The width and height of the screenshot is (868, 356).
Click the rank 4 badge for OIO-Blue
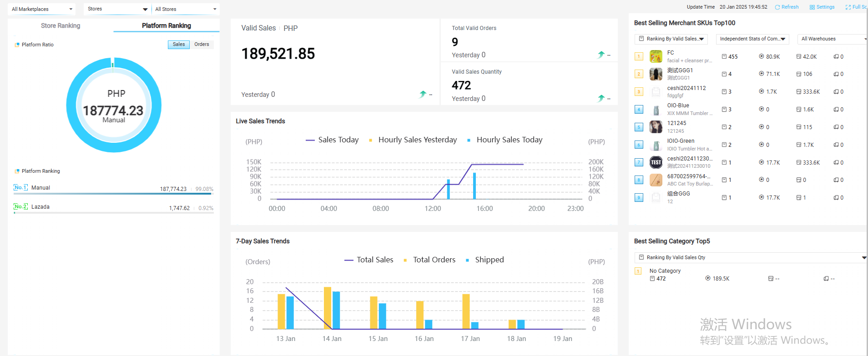[x=639, y=109]
